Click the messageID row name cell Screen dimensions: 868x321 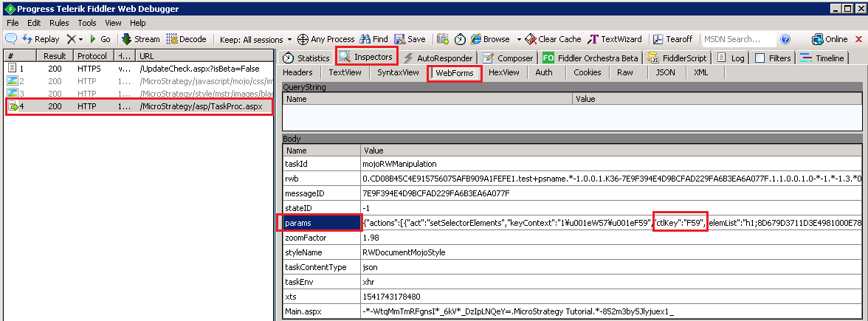(x=322, y=193)
